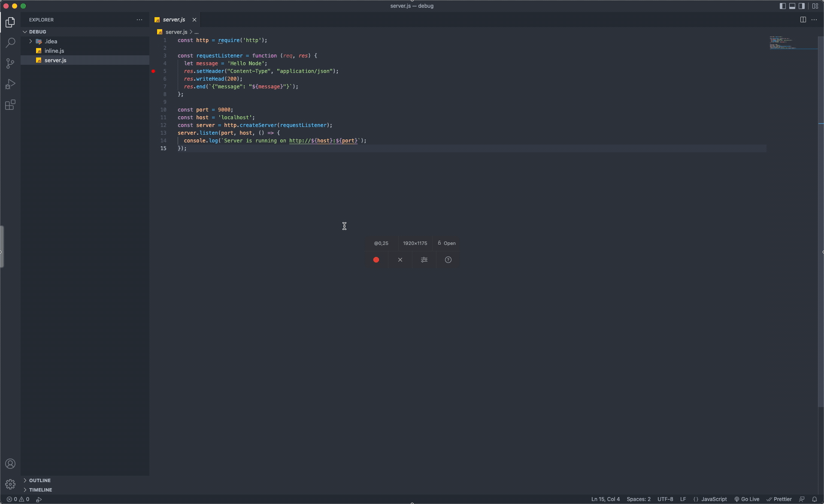Image resolution: width=824 pixels, height=504 pixels.
Task: Toggle the breakpoint on line 5
Action: [153, 71]
